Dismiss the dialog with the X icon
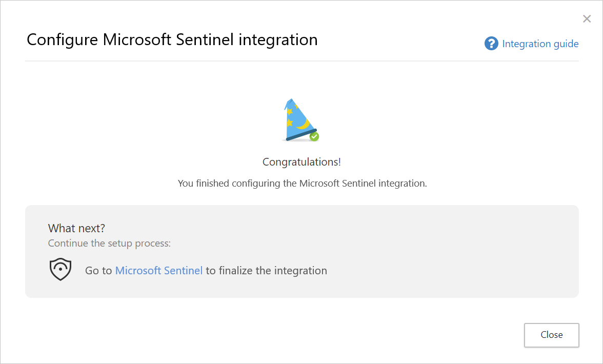 point(587,18)
